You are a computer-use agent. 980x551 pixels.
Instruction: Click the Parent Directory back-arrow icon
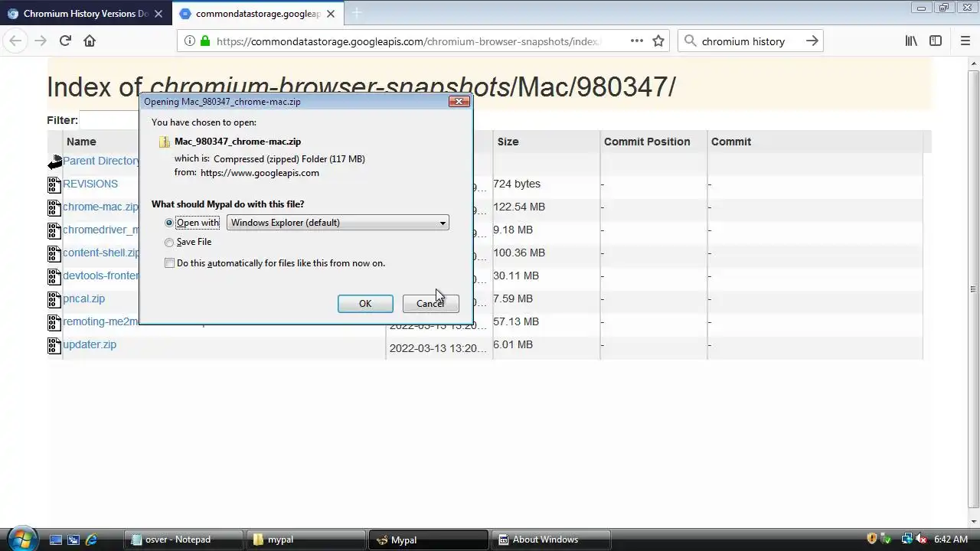click(54, 161)
